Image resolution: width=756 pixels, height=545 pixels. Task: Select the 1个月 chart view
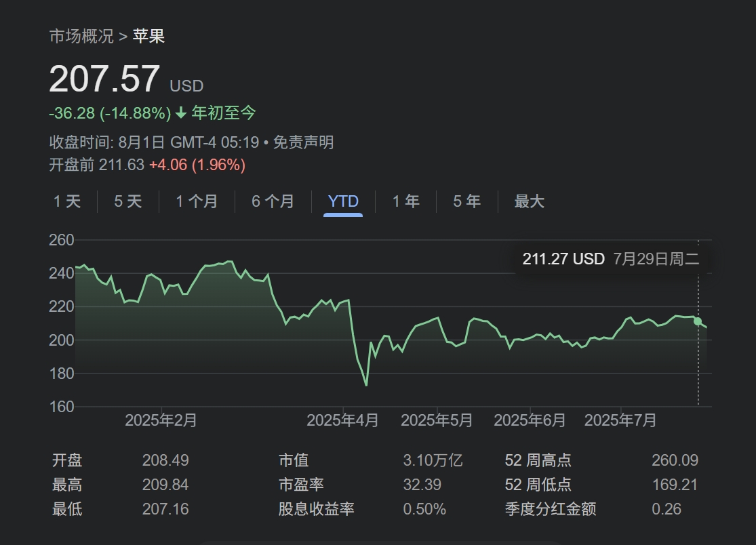[x=196, y=201]
